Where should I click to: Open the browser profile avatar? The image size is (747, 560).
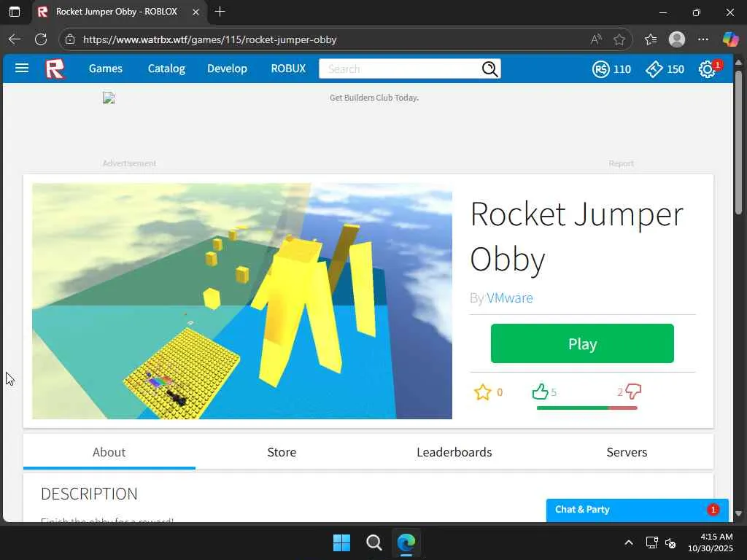677,39
